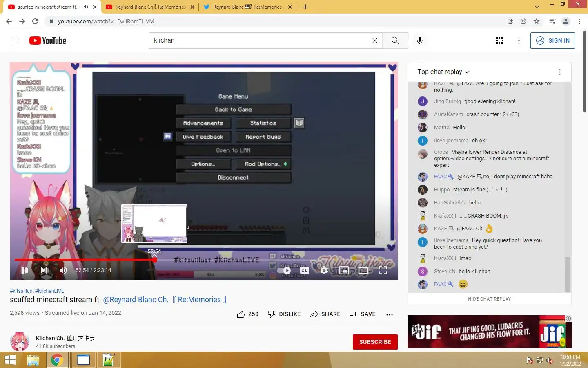Open player settings gear
This screenshot has height=368, width=588.
[x=324, y=270]
